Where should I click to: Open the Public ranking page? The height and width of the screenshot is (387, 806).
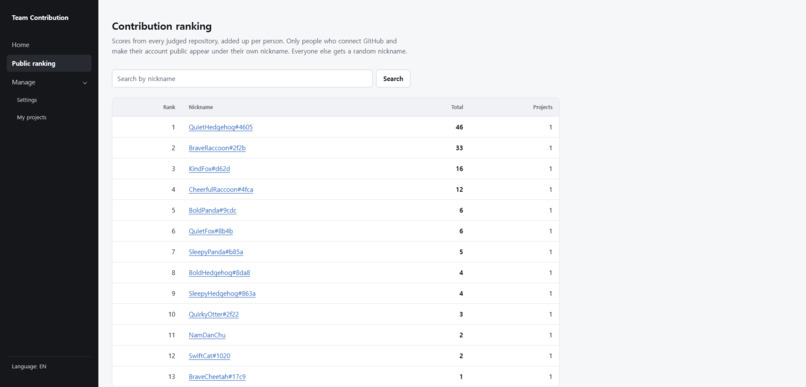[x=49, y=64]
